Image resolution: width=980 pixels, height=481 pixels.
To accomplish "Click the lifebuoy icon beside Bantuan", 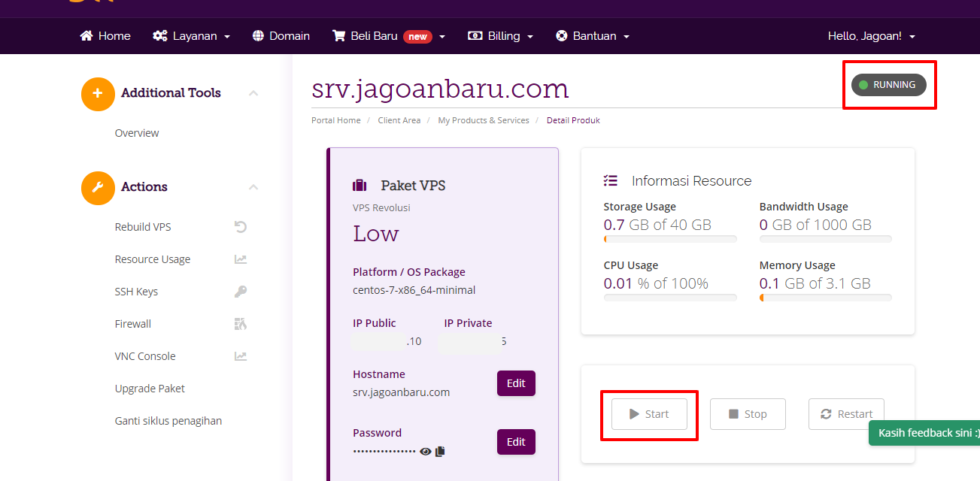I will point(561,36).
